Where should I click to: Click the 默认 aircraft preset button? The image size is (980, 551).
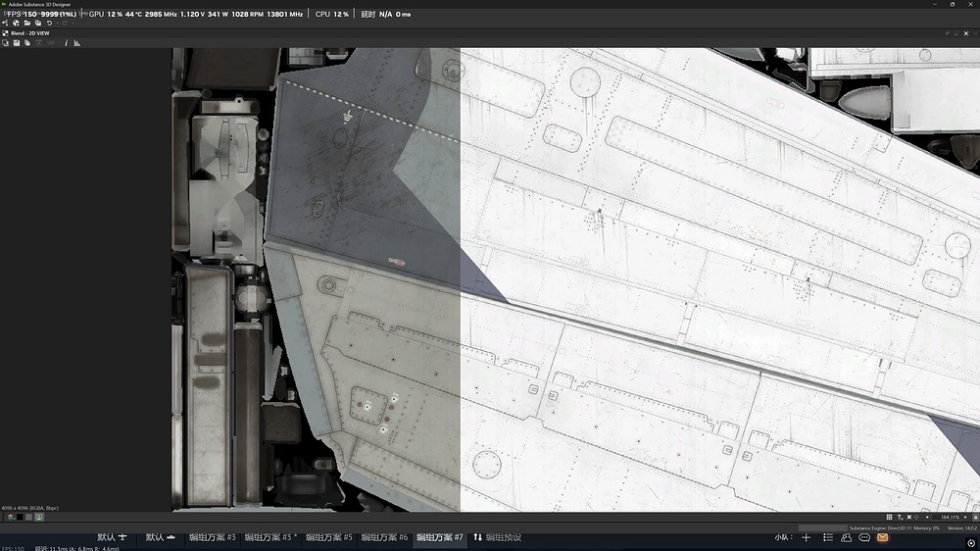(112, 537)
